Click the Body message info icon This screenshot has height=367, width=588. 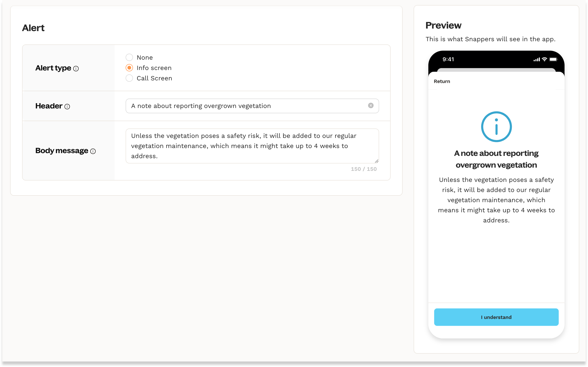[93, 151]
